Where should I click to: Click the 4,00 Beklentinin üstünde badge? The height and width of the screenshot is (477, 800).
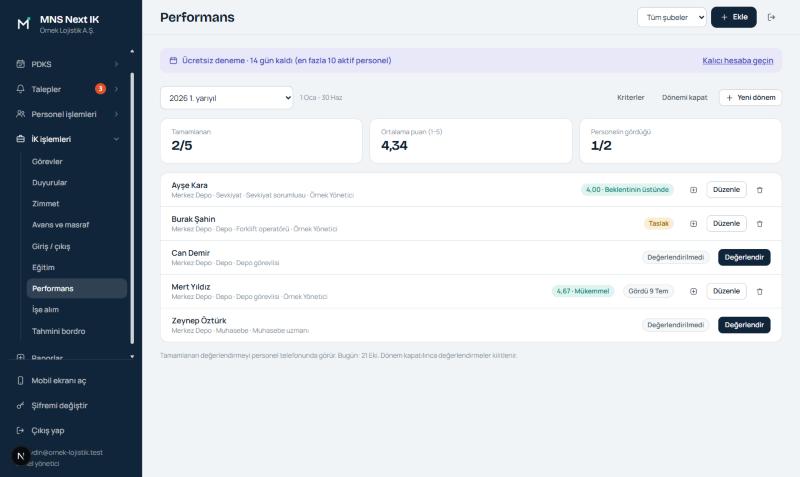[627, 190]
